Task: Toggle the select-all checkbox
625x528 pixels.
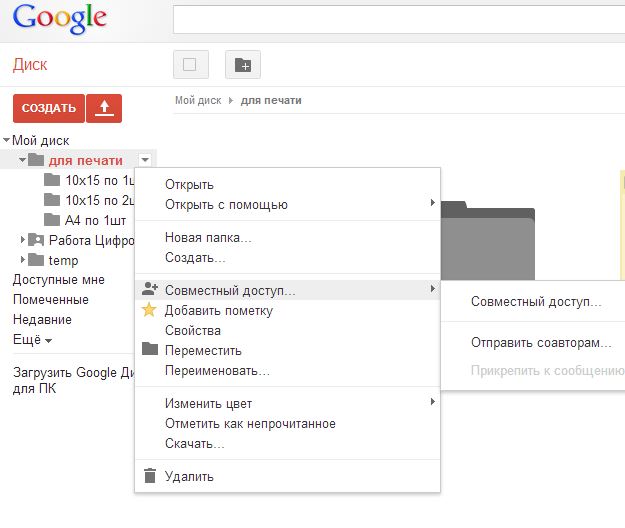Action: (190, 65)
